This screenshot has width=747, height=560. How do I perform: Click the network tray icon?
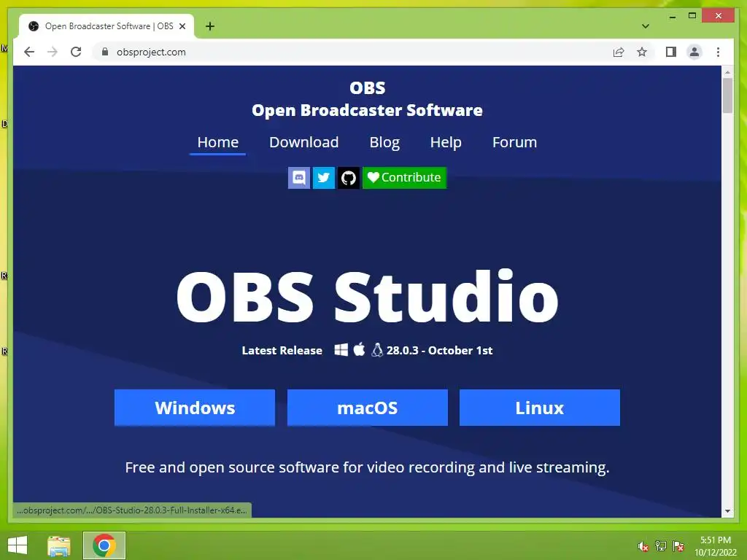pyautogui.click(x=661, y=545)
